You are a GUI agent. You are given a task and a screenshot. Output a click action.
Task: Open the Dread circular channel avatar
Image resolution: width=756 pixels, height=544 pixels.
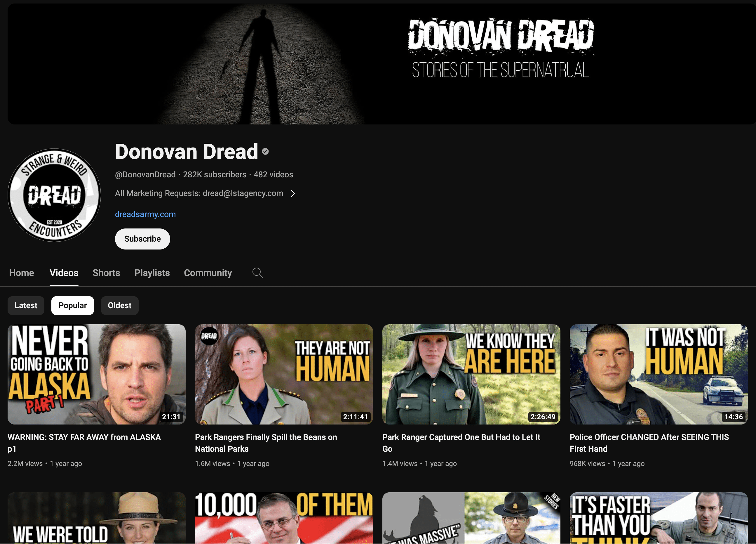click(54, 195)
